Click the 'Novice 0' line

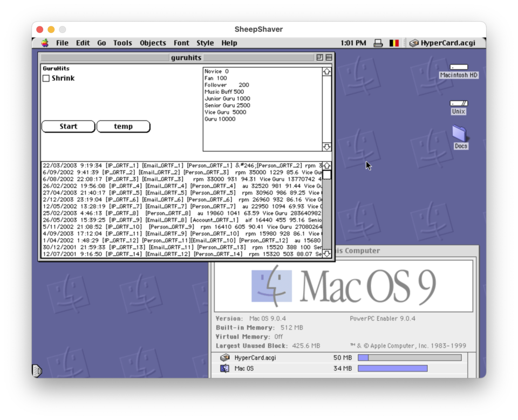tap(216, 71)
